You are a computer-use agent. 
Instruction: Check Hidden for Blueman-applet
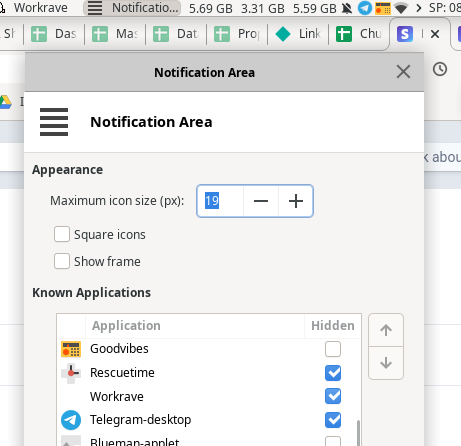click(x=333, y=441)
